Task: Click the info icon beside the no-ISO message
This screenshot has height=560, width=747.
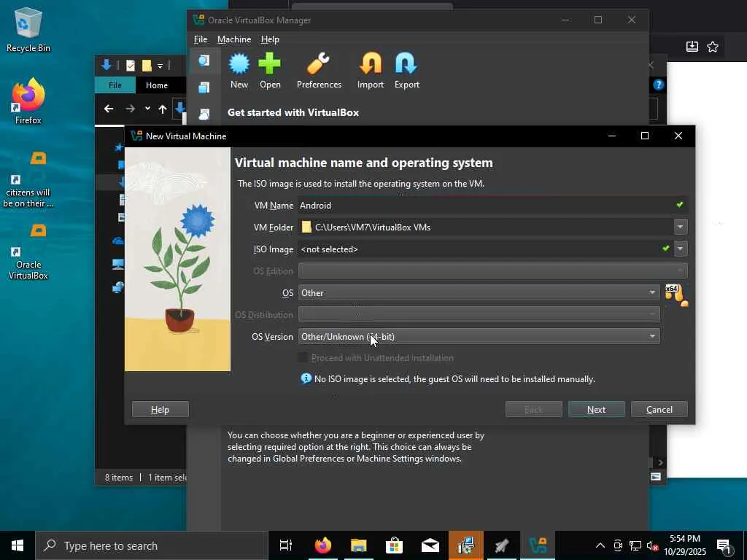Action: 306,378
